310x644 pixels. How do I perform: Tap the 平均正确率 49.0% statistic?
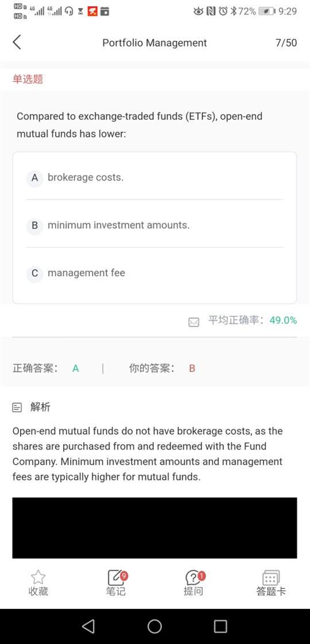pyautogui.click(x=252, y=320)
